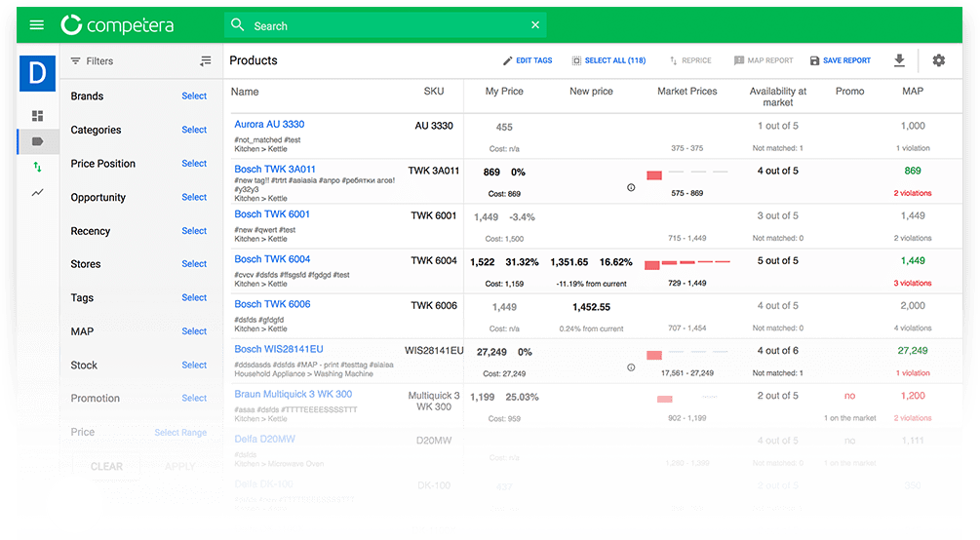The image size is (980, 540).
Task: Open Brands filter Select
Action: [x=194, y=96]
